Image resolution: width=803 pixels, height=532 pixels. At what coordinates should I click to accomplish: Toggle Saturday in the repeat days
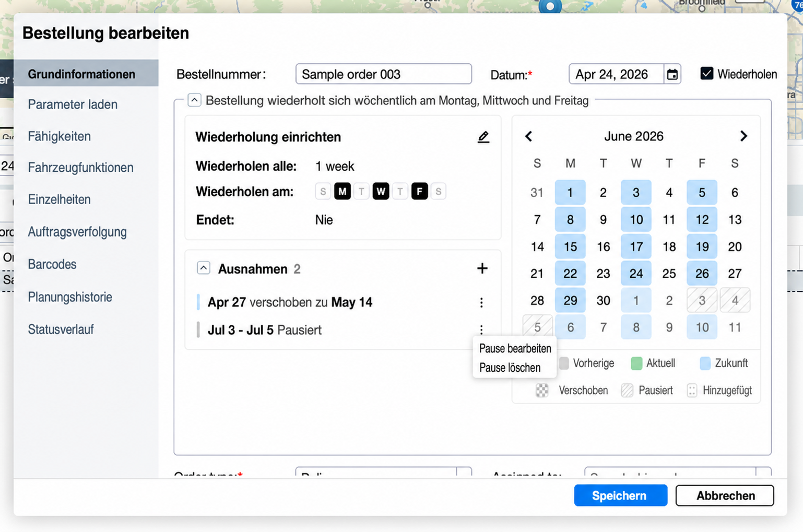click(438, 191)
